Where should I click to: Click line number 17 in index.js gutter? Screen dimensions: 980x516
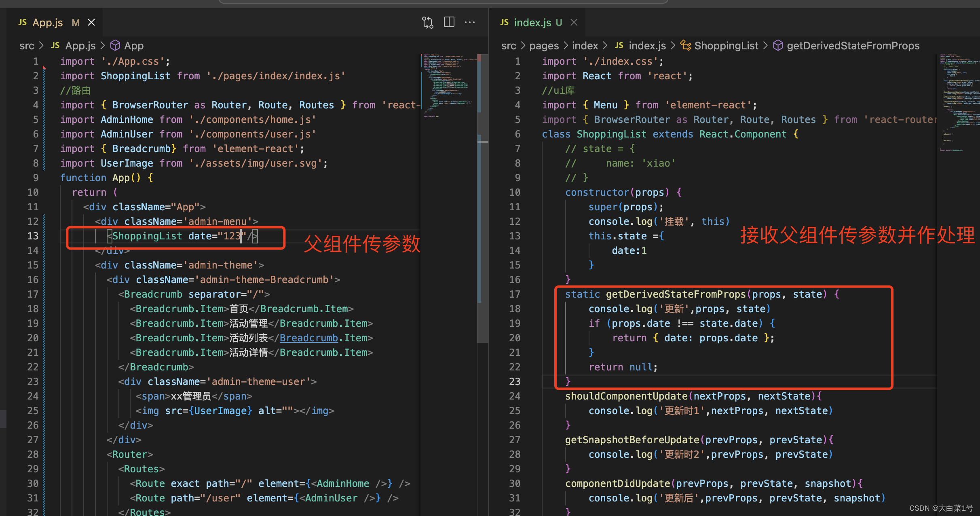514,294
